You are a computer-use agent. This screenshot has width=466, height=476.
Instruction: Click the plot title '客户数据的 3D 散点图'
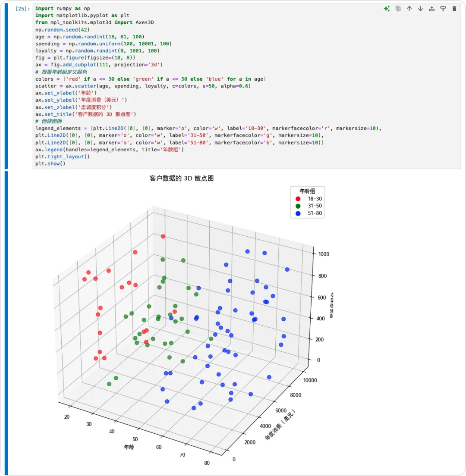click(182, 178)
